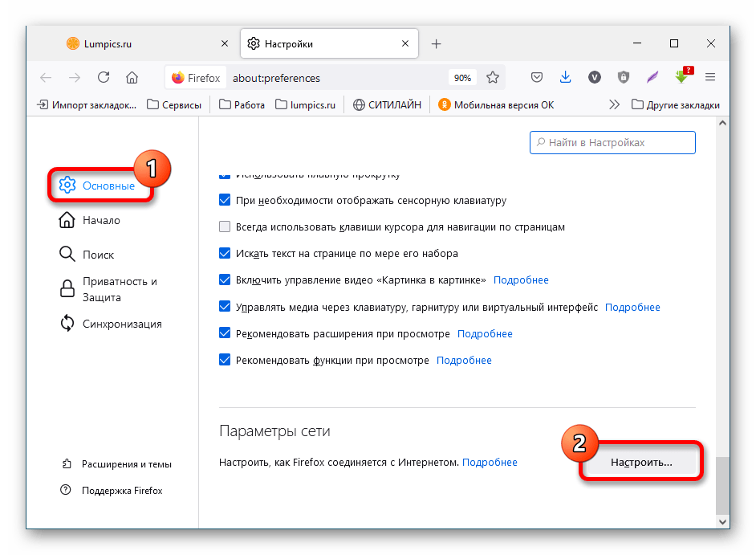This screenshot has width=756, height=555.
Task: Open the СИТИЛАЙН bookmark
Action: point(387,104)
